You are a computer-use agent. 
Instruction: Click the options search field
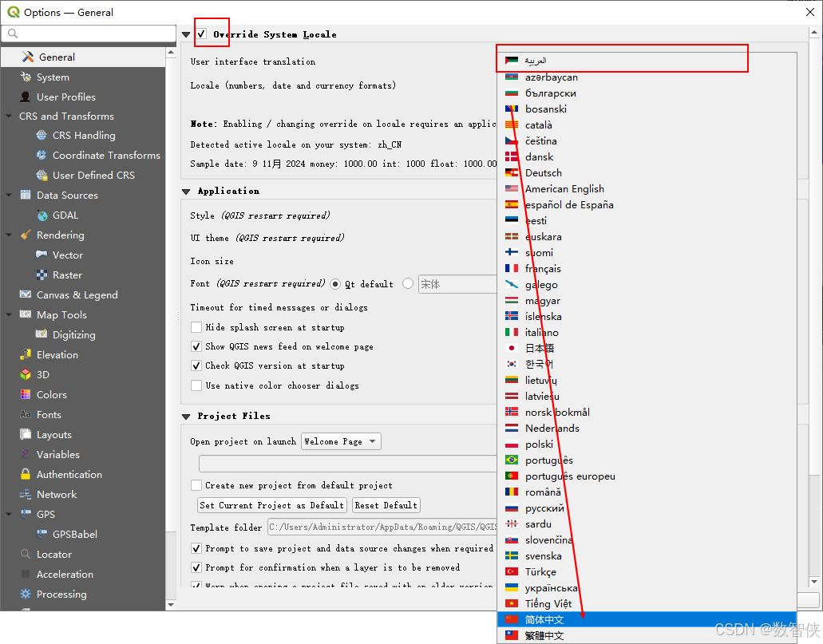[88, 33]
